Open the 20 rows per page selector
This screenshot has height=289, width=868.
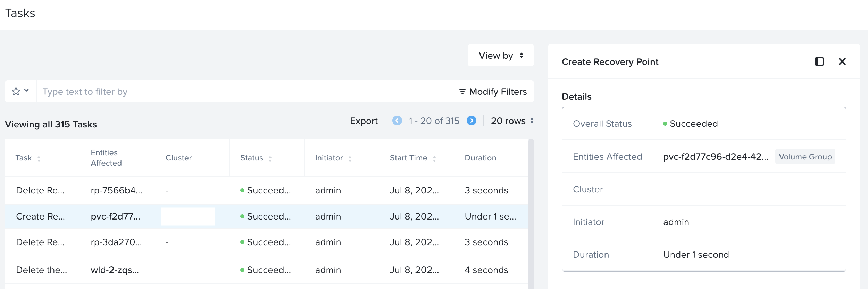[x=512, y=121]
